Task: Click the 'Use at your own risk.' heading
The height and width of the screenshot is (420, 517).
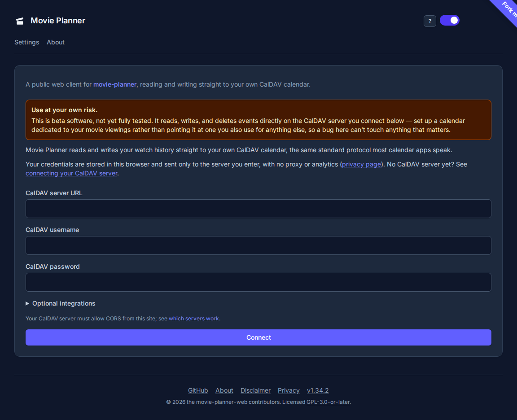Action: [x=64, y=110]
